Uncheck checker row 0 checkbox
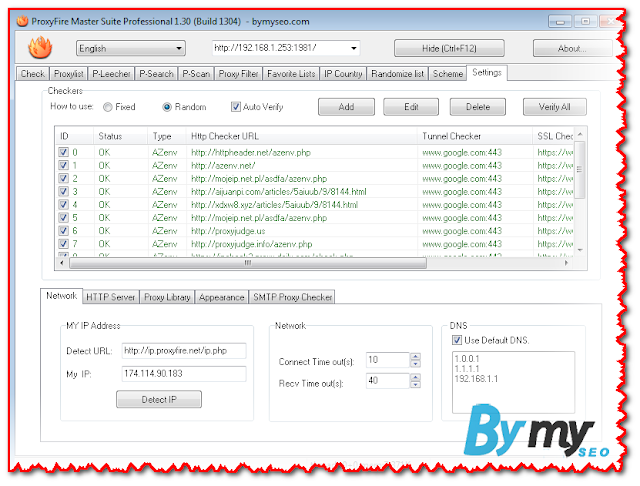This screenshot has width=640, height=486. click(63, 152)
